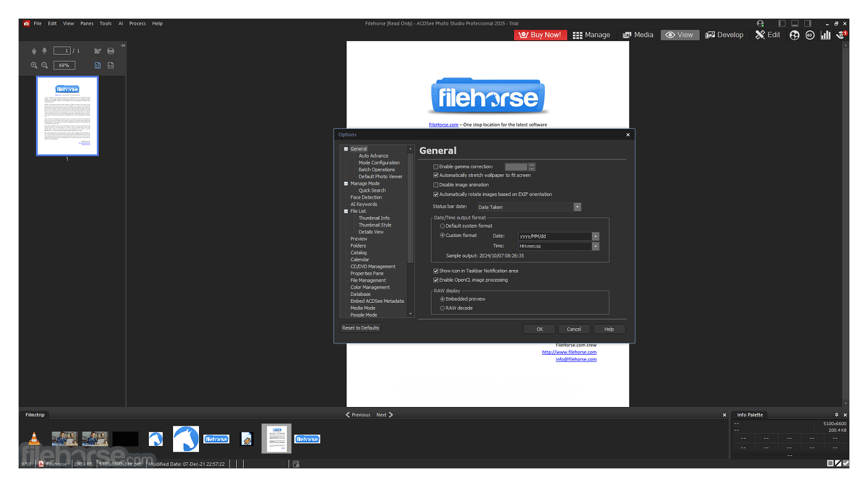This screenshot has width=868, height=487.
Task: Click the zoom percentage field showing 69%
Action: [64, 65]
